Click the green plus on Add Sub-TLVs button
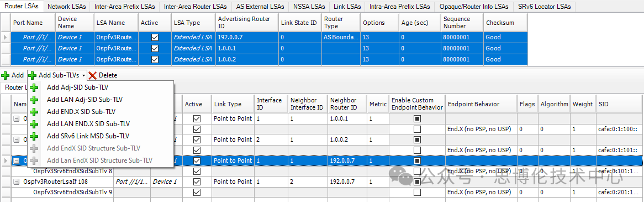The image size is (644, 202). tap(33, 75)
